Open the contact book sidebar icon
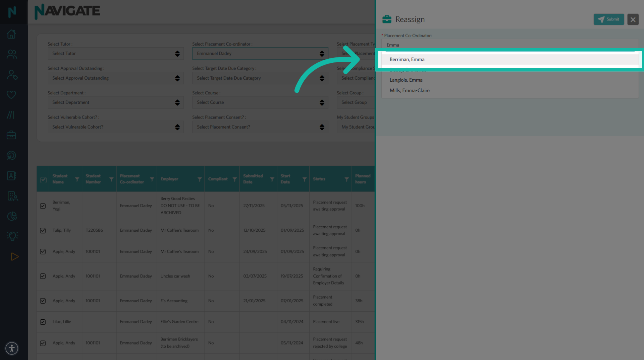 12,176
